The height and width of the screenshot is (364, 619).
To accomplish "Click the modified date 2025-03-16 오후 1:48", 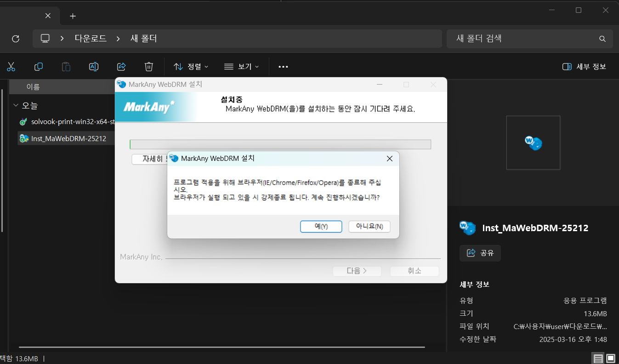I will click(573, 340).
